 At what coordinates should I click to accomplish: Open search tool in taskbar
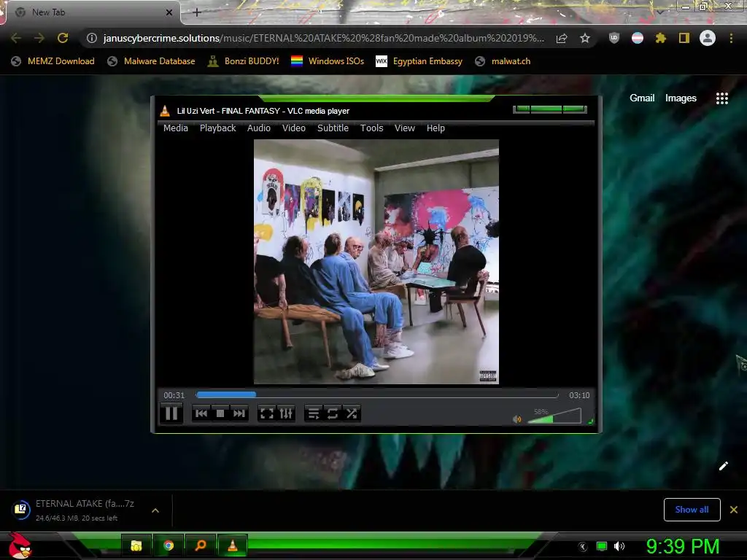click(x=201, y=545)
